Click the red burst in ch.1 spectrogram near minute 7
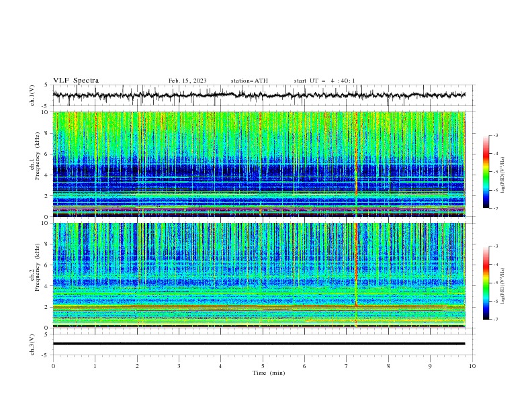The image size is (532, 411). [356, 154]
